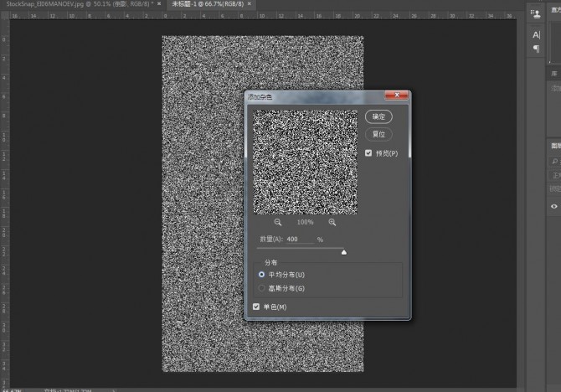Close the 未标题-1 document tab

pyautogui.click(x=250, y=4)
